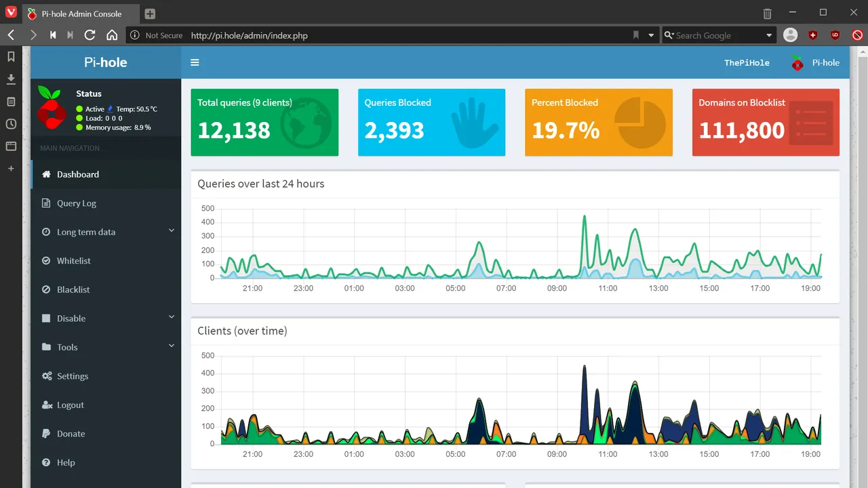The image size is (868, 488).
Task: Expand Long term data submenu
Action: [106, 232]
